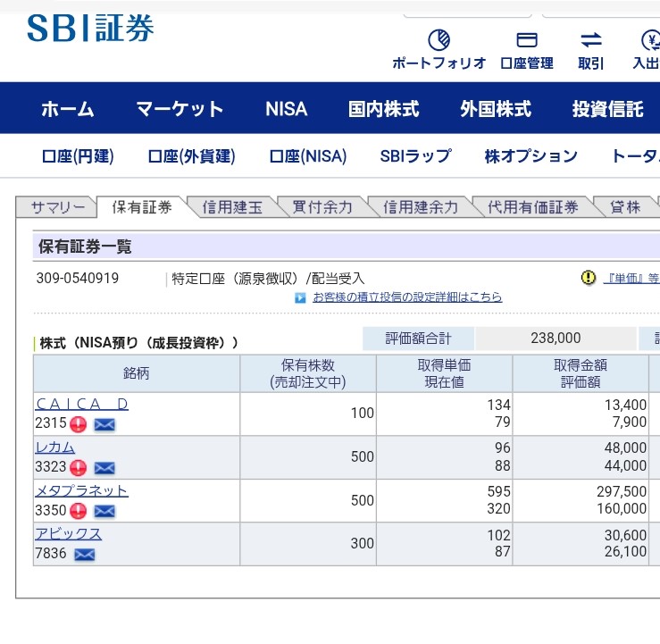Open mail icon beside code 2315
This screenshot has width=660, height=644.
click(104, 424)
